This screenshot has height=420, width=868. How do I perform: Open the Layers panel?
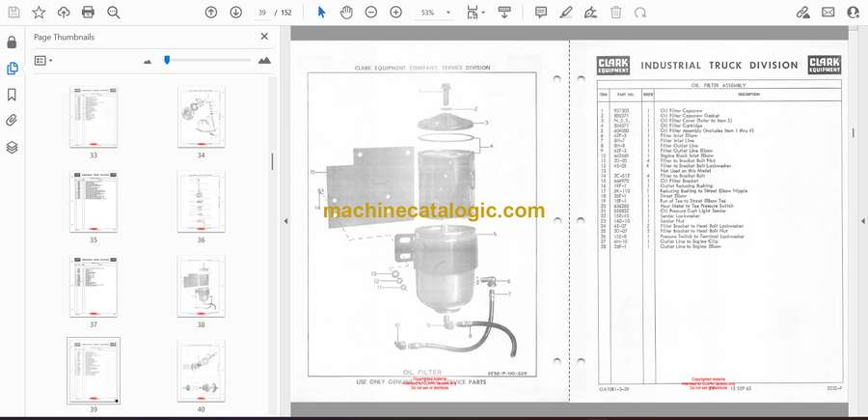[12, 148]
